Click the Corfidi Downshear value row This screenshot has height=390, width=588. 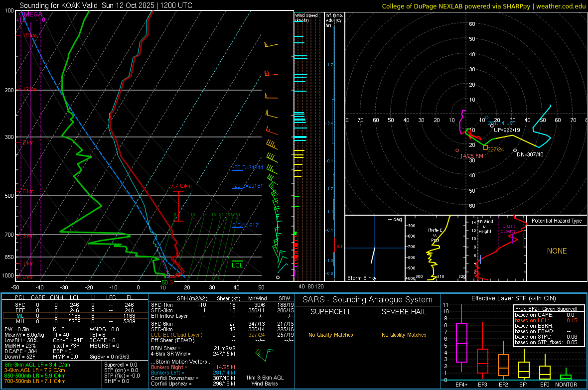pyautogui.click(x=193, y=378)
